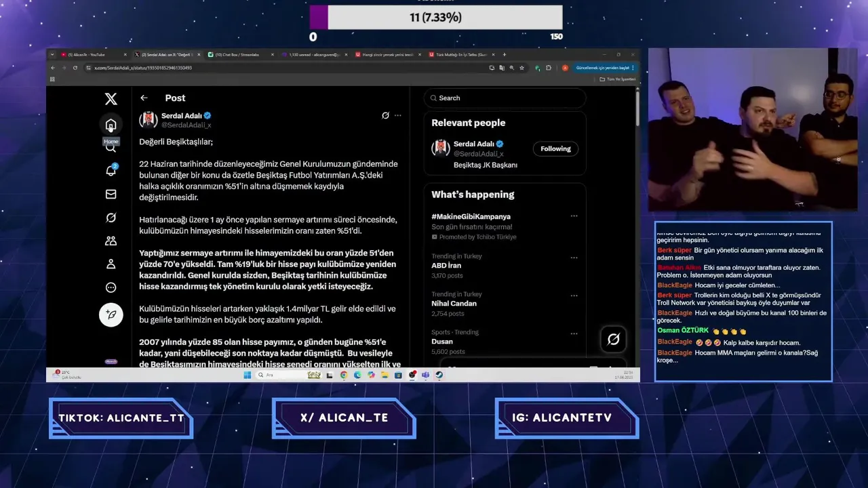Open options for Dusan trend
The width and height of the screenshot is (868, 488).
(x=574, y=333)
